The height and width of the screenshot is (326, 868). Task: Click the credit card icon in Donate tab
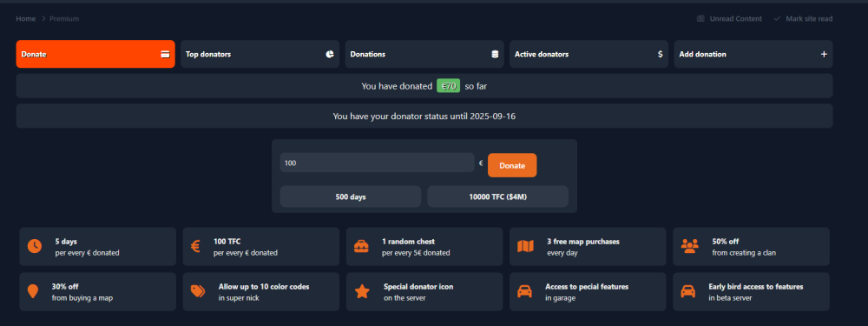point(165,54)
